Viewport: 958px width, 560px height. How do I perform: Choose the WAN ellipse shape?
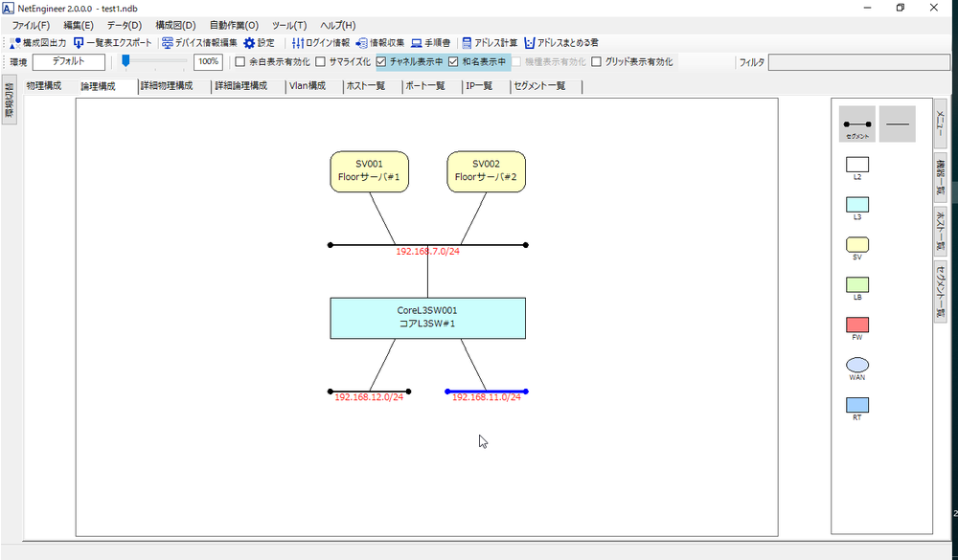pyautogui.click(x=857, y=365)
